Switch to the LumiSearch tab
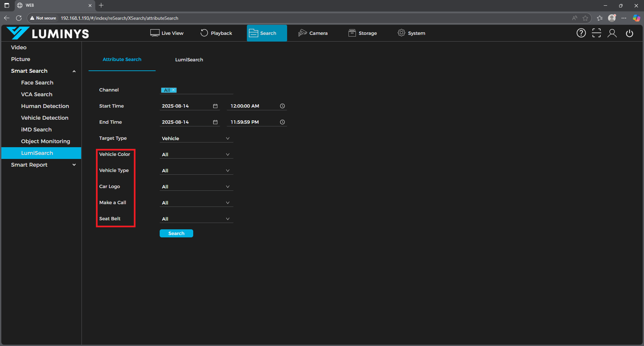This screenshot has width=644, height=346. coord(189,60)
